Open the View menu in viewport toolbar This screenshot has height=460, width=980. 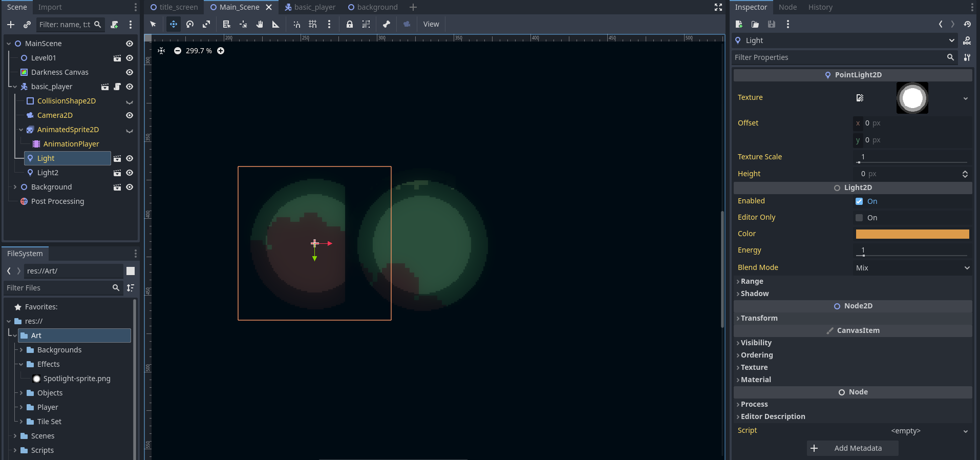tap(431, 24)
